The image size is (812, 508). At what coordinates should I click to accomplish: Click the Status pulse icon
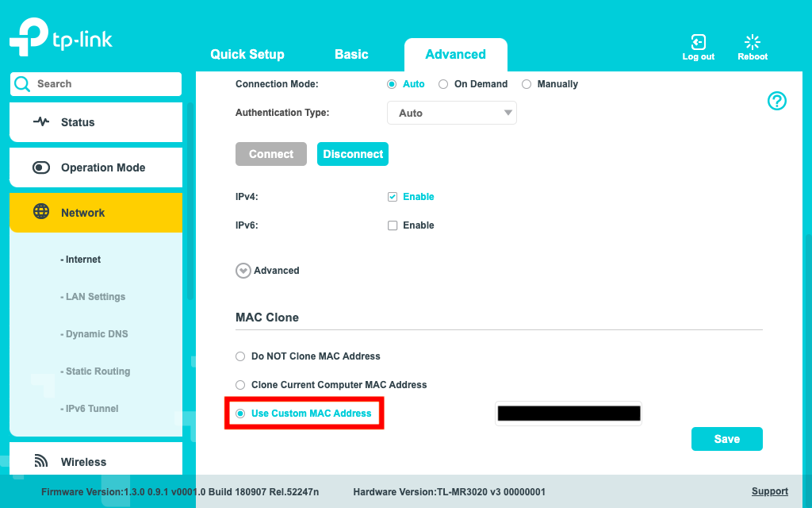(41, 122)
